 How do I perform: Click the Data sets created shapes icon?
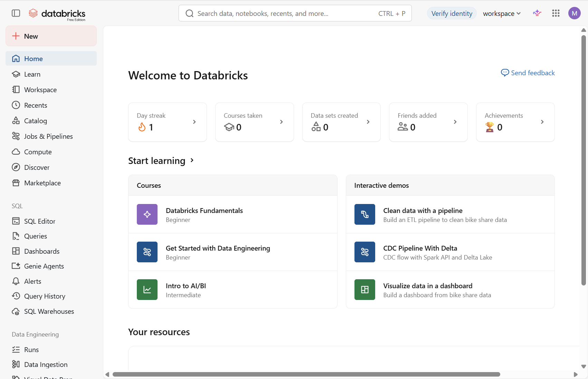point(316,127)
